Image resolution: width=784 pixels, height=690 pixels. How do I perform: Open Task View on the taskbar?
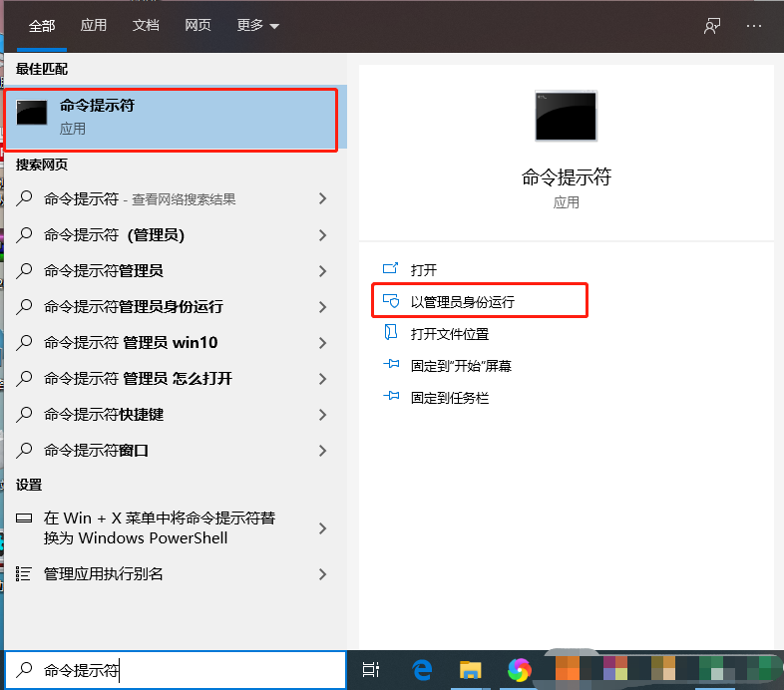click(x=371, y=670)
